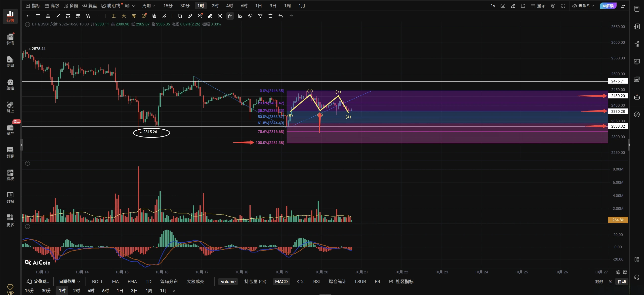Click the 2430.20 price level label
644x295 pixels.
click(618, 96)
